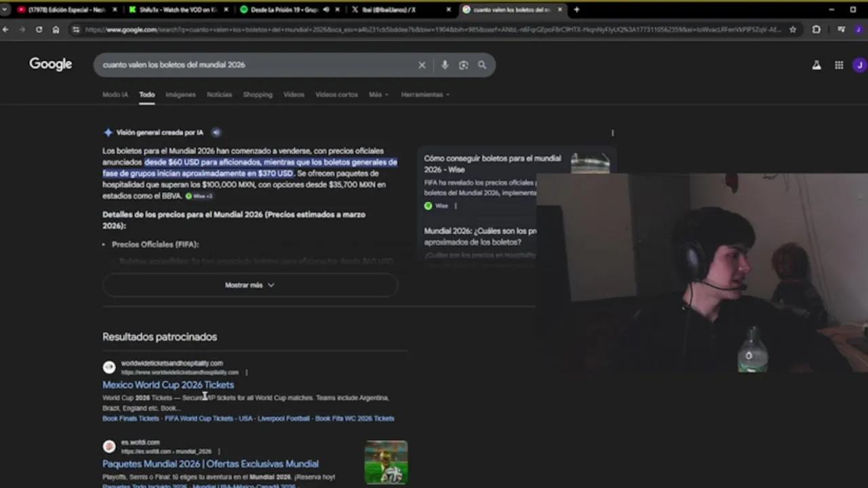Clear the search box text
868x488 pixels.
422,65
